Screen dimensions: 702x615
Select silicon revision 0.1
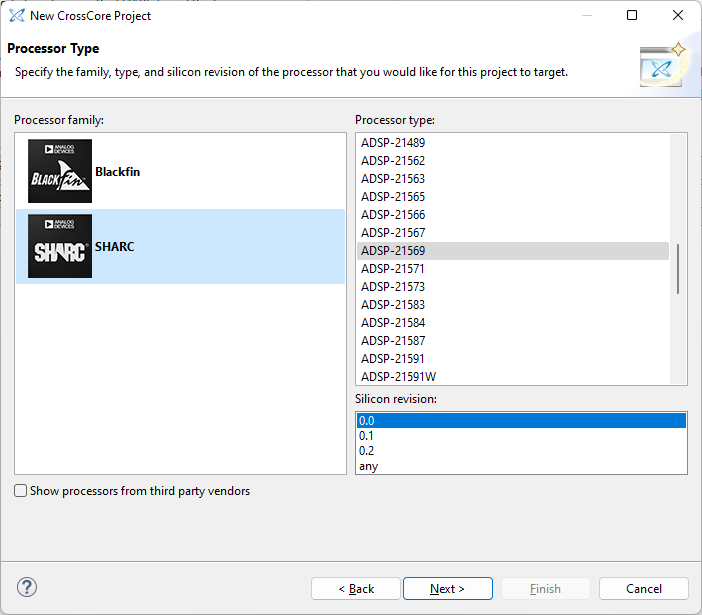point(367,436)
